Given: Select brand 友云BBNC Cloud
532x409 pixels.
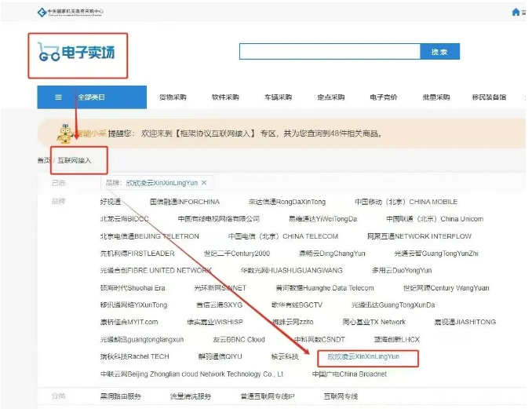Looking at the screenshot, I should tap(239, 340).
